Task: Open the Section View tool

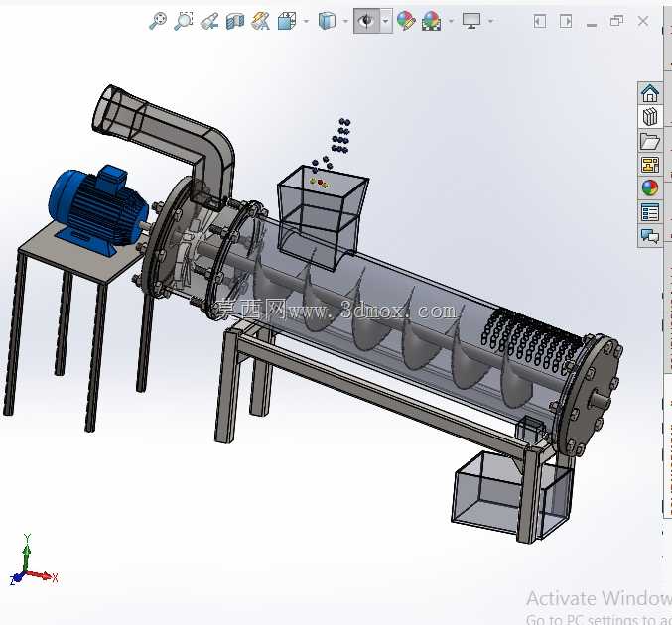Action: point(235,21)
